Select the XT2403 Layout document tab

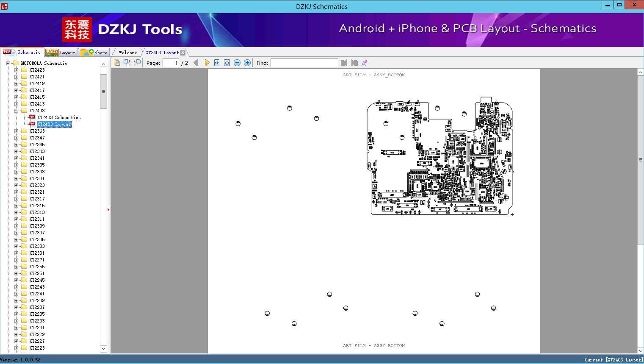(162, 53)
